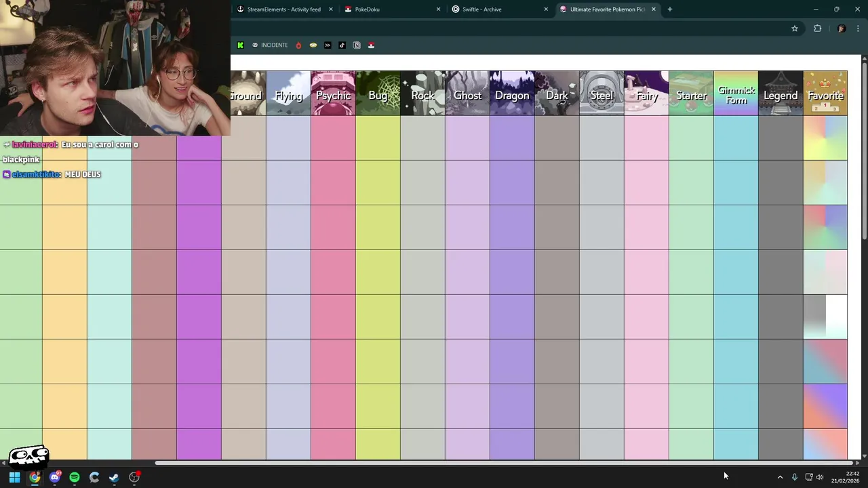Click the Bug type column header
868x488 pixels.
tap(378, 94)
